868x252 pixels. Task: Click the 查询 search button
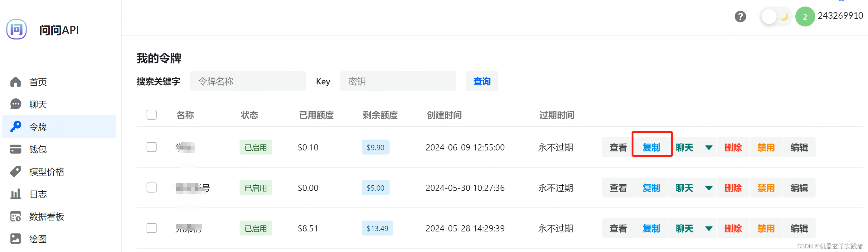coord(482,81)
